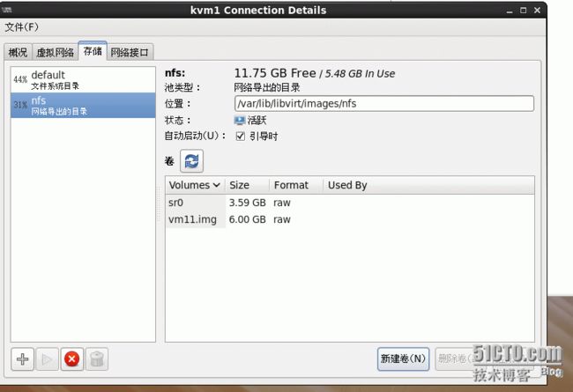Click the 新建卷(N) button
This screenshot has height=392, width=573.
pos(403,359)
